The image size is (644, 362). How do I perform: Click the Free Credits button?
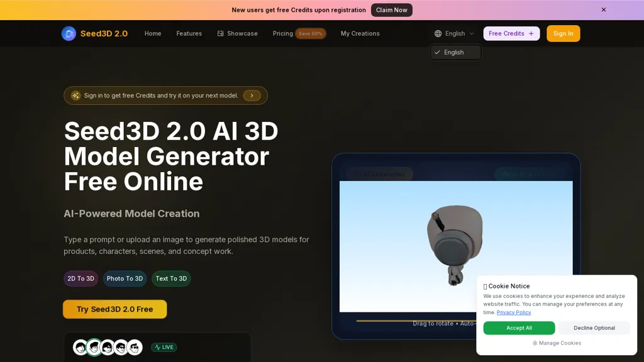pyautogui.click(x=511, y=34)
